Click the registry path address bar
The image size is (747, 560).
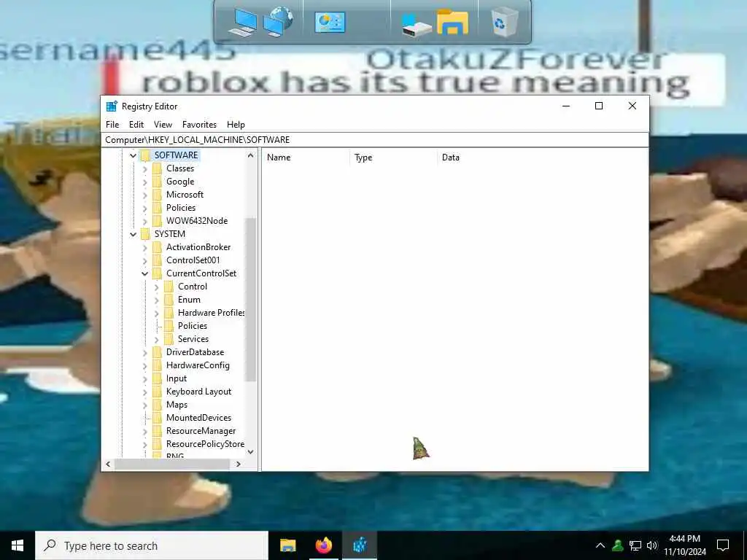point(375,139)
